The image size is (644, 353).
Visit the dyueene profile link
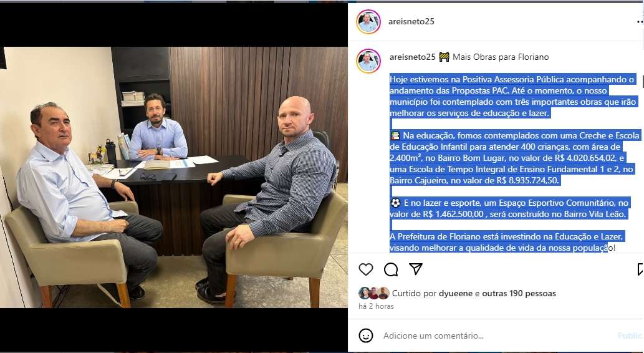point(456,293)
